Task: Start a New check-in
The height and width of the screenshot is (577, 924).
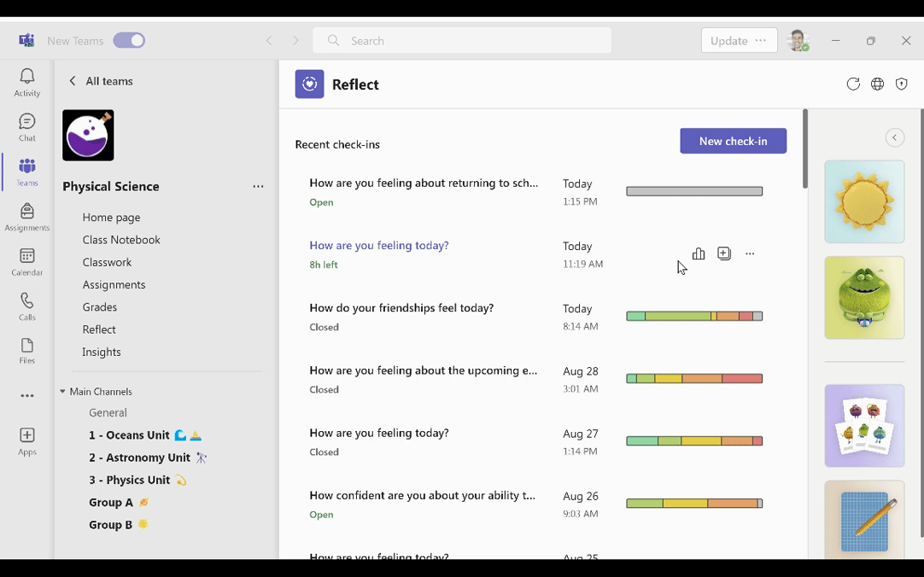Action: [733, 141]
